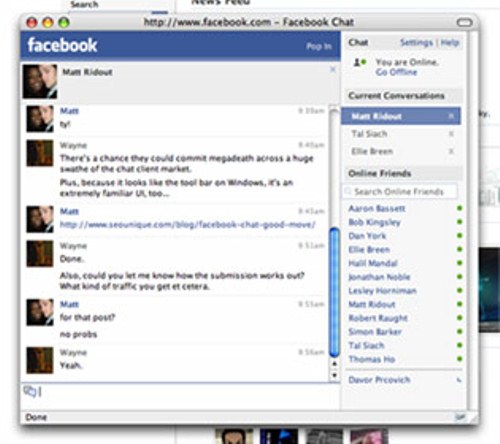
Task: Select Matt Ridout in Current Conversations
Action: 401,116
